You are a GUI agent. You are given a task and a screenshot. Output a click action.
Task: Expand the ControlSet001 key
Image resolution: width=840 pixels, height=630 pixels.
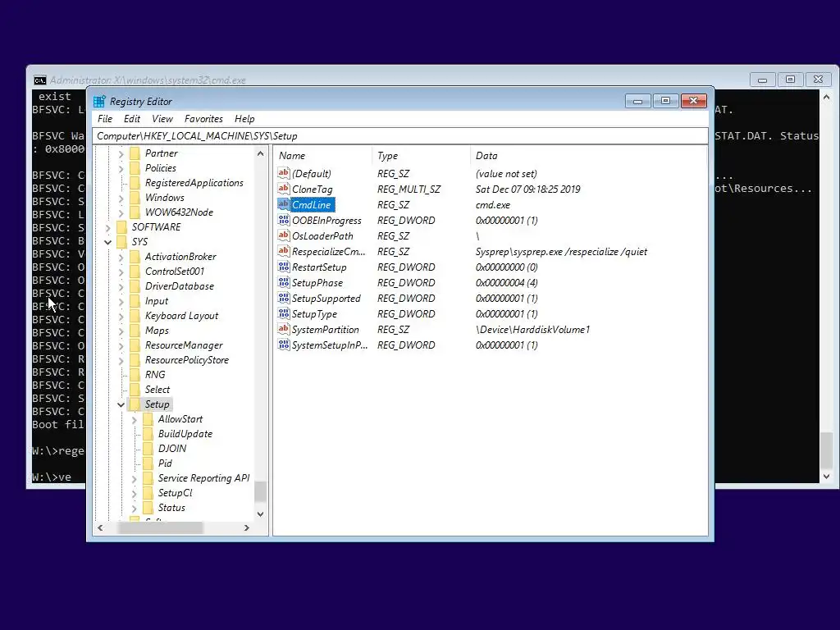click(x=121, y=272)
